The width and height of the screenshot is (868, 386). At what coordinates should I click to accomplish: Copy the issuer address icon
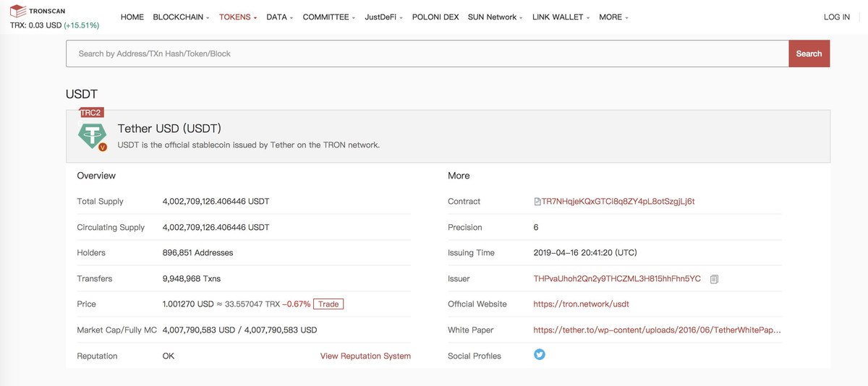pyautogui.click(x=714, y=279)
